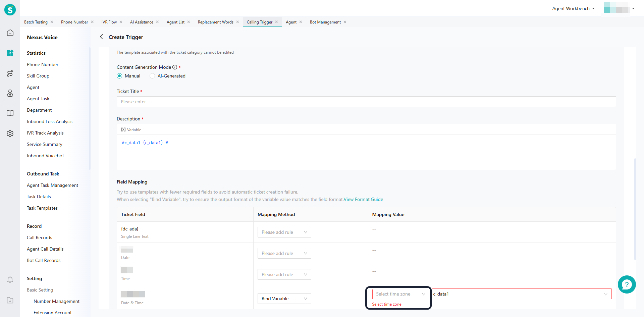Open Extension Account under Basic Setting
This screenshot has width=644, height=317.
(52, 313)
